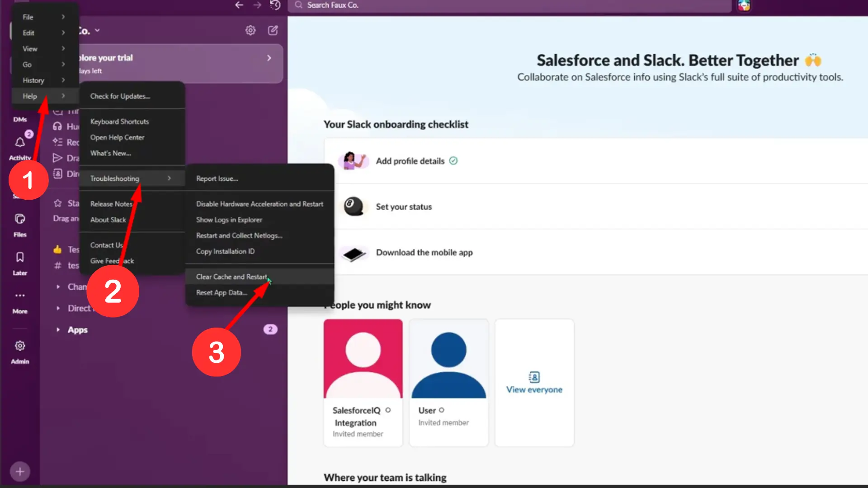Viewport: 868px width, 488px height.
Task: Select Show Logs in Explorer
Action: tap(259, 219)
